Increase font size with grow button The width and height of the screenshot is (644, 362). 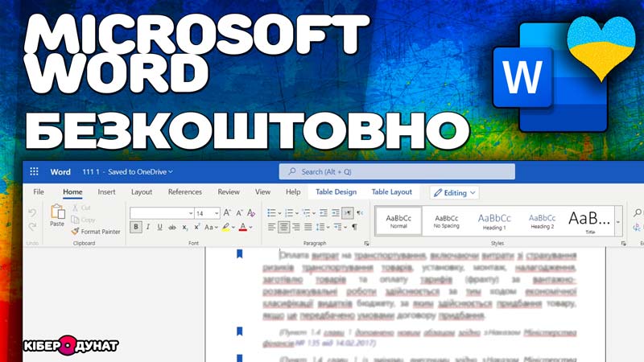(227, 212)
